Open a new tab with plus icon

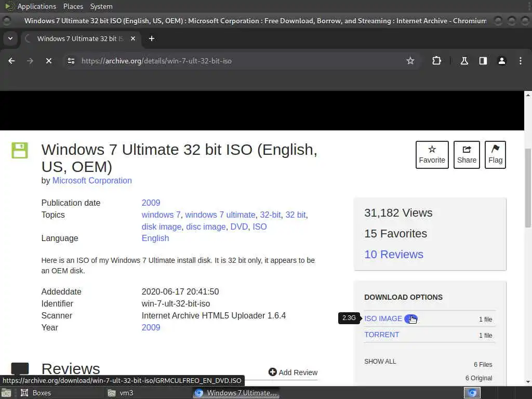152,38
